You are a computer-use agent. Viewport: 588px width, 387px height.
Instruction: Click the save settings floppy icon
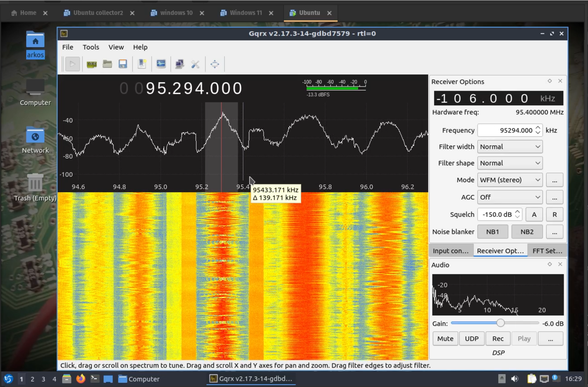pos(123,64)
